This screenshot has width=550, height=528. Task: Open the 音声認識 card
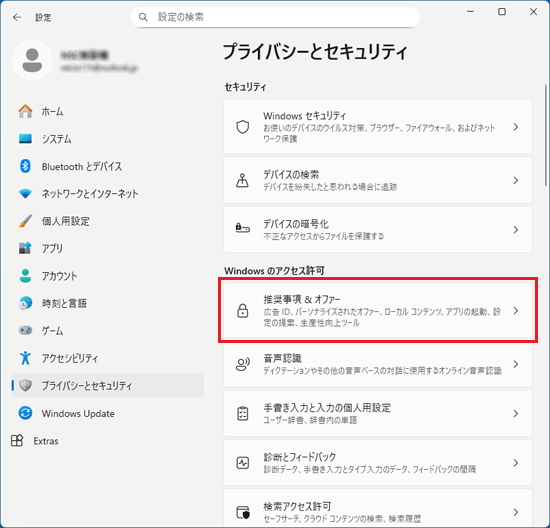[378, 364]
